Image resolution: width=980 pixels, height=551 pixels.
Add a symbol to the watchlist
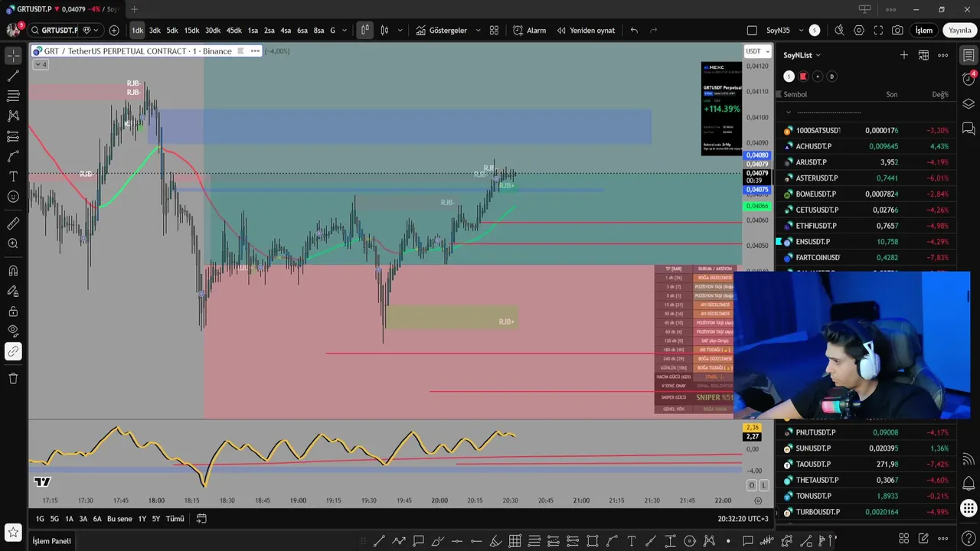tap(904, 55)
